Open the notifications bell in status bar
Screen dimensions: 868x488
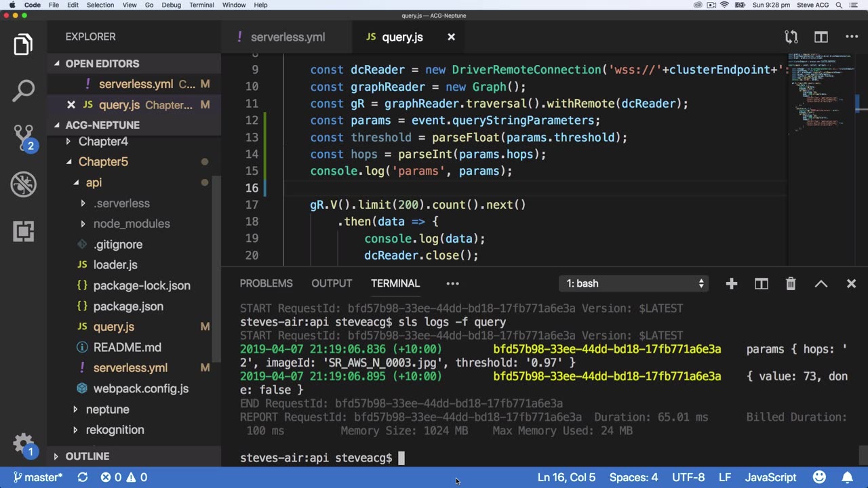848,477
